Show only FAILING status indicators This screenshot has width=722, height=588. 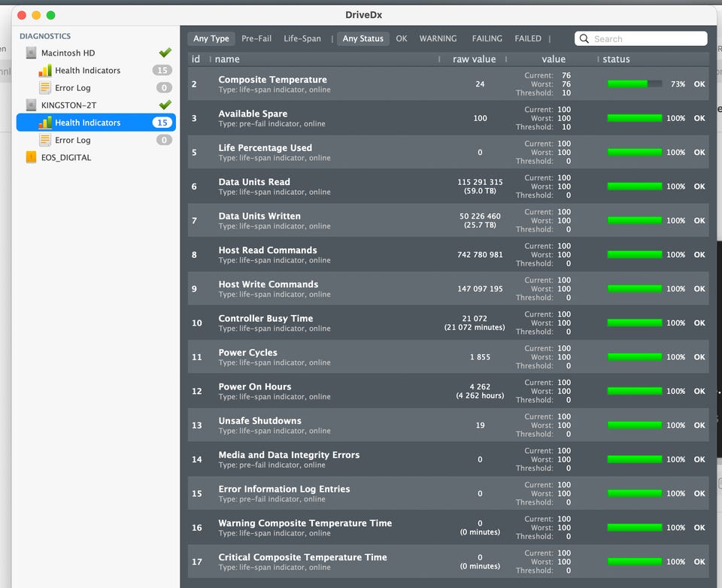(487, 38)
